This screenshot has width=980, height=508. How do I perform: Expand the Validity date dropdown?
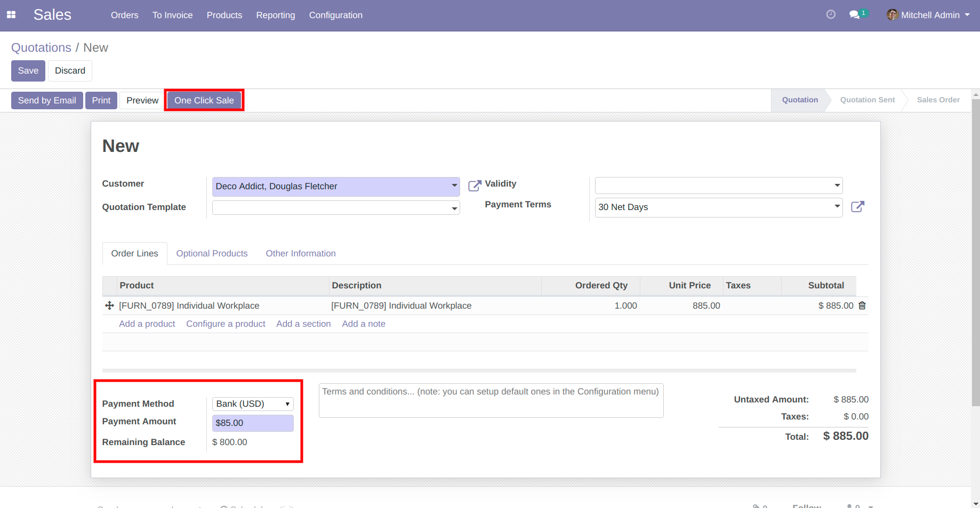coord(837,186)
